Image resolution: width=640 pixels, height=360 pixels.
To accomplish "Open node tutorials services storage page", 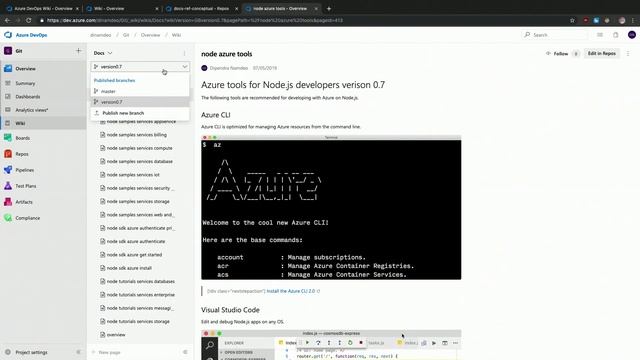I will [138, 322].
